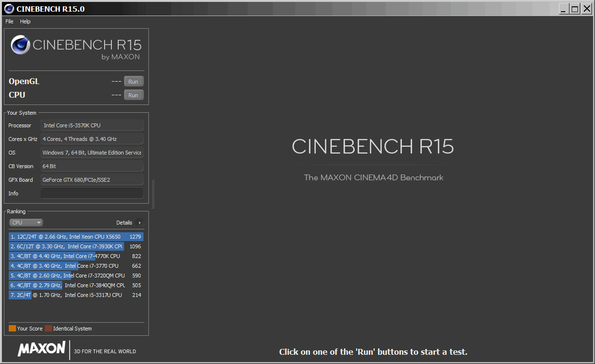The image size is (595, 364).
Task: Click the Cinebench title bar app icon
Action: [x=8, y=9]
